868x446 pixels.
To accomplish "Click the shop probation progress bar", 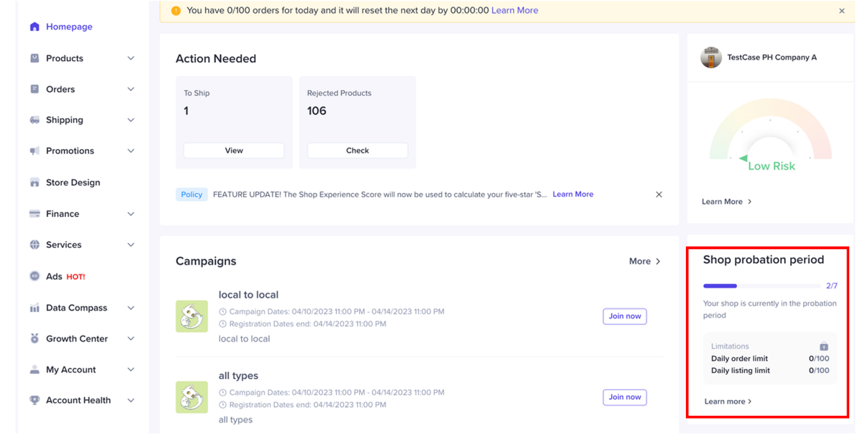I will [x=761, y=286].
